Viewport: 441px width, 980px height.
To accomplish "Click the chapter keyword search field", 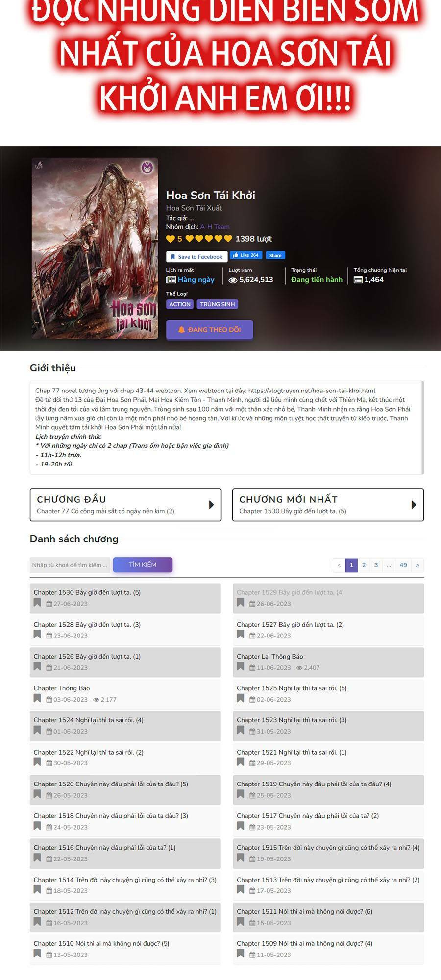I will [72, 565].
